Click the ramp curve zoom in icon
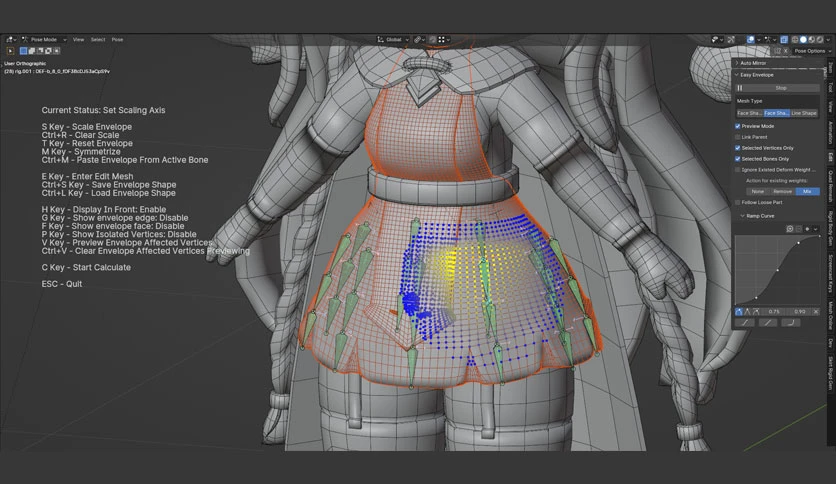 790,229
